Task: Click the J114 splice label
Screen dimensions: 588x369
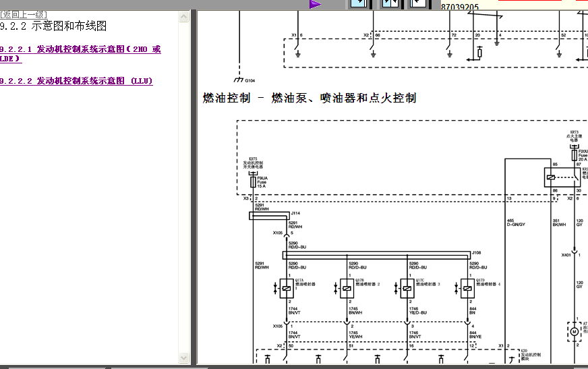Action: [295, 213]
